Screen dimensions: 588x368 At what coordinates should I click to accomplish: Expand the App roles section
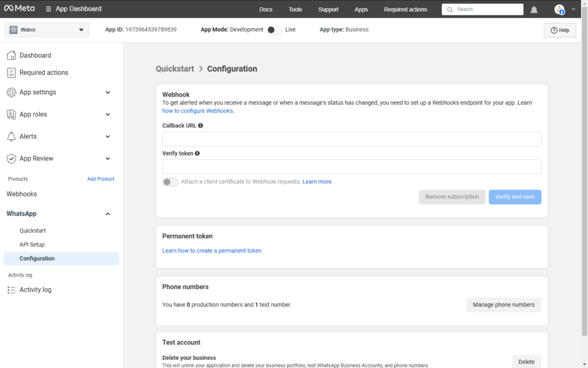107,114
